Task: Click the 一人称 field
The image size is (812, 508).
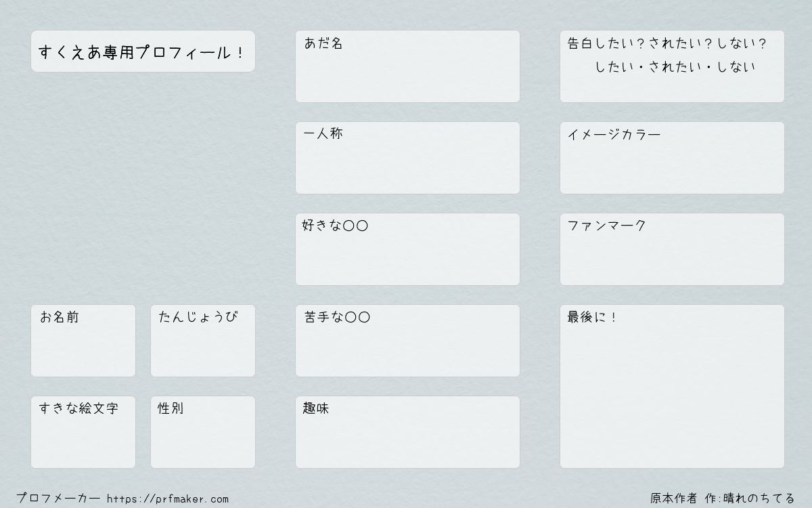Action: (407, 158)
